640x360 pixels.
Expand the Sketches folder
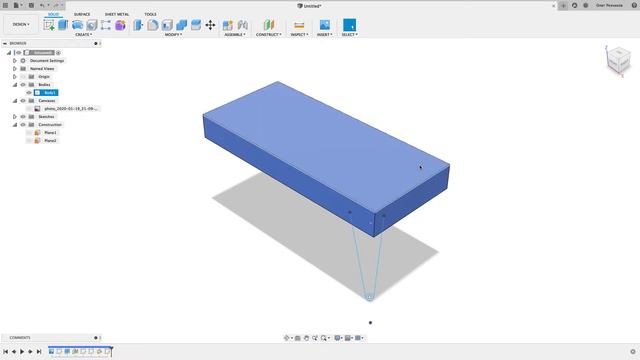[x=15, y=116]
